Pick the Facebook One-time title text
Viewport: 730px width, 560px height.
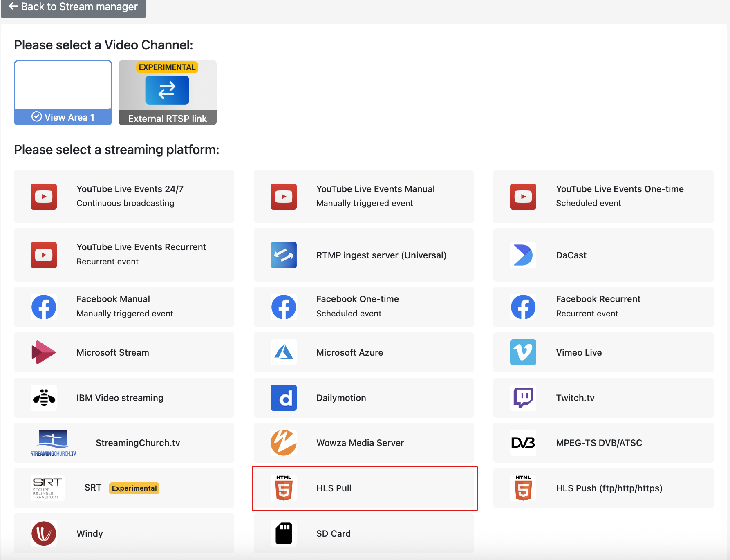358,299
